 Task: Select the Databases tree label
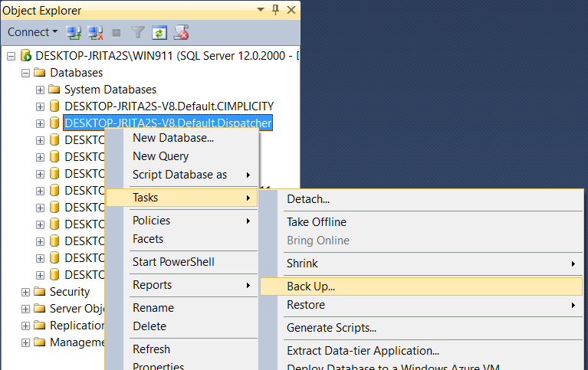[77, 73]
